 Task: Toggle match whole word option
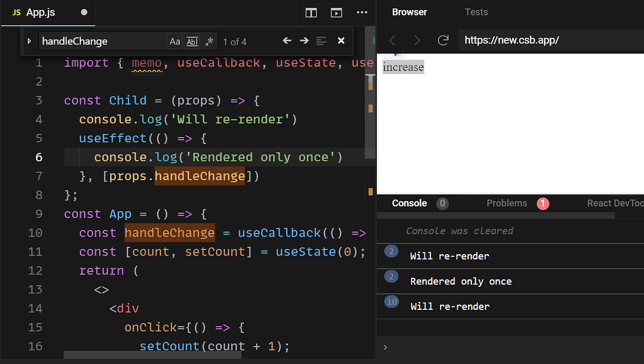192,41
